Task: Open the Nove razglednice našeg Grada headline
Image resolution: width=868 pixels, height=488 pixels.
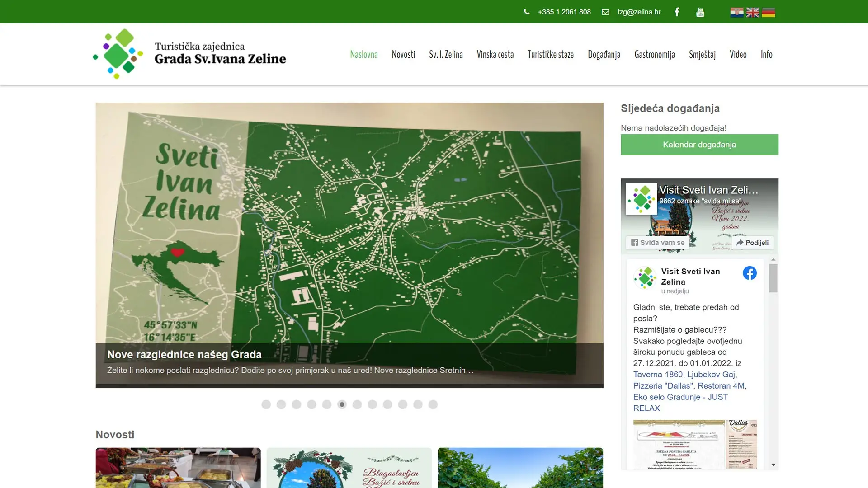Action: pos(184,355)
